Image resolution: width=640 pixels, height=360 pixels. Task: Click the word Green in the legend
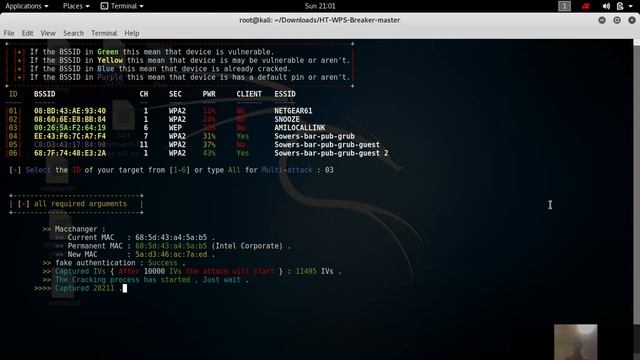click(108, 52)
